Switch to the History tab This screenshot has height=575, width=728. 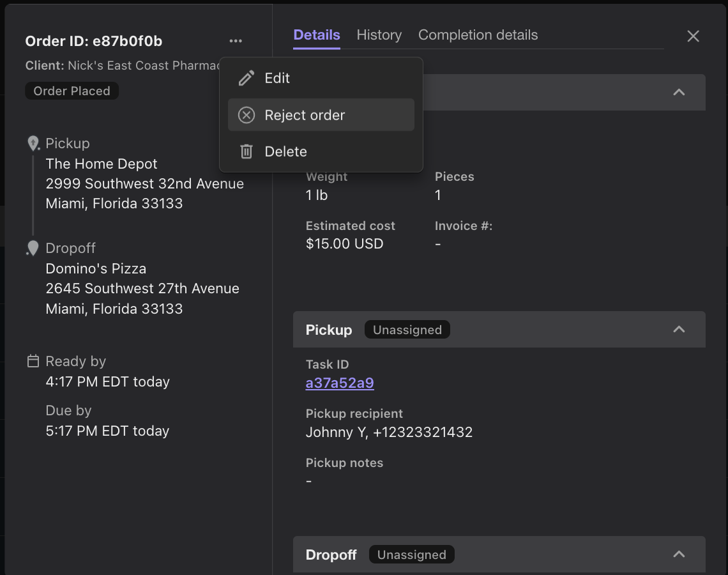click(x=379, y=34)
